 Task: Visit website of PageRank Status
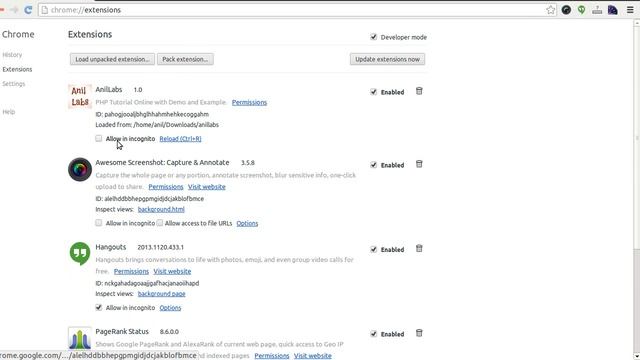313,356
